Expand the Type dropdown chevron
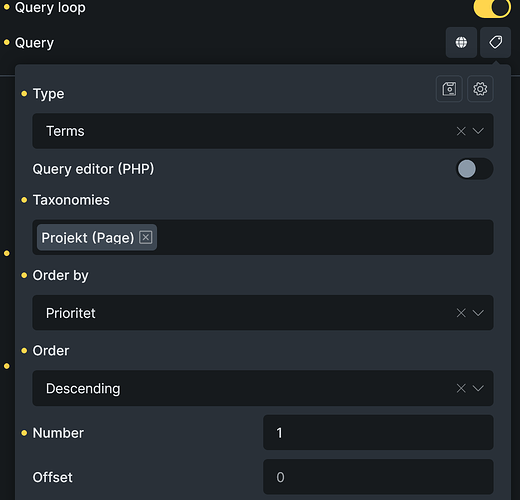 point(478,131)
